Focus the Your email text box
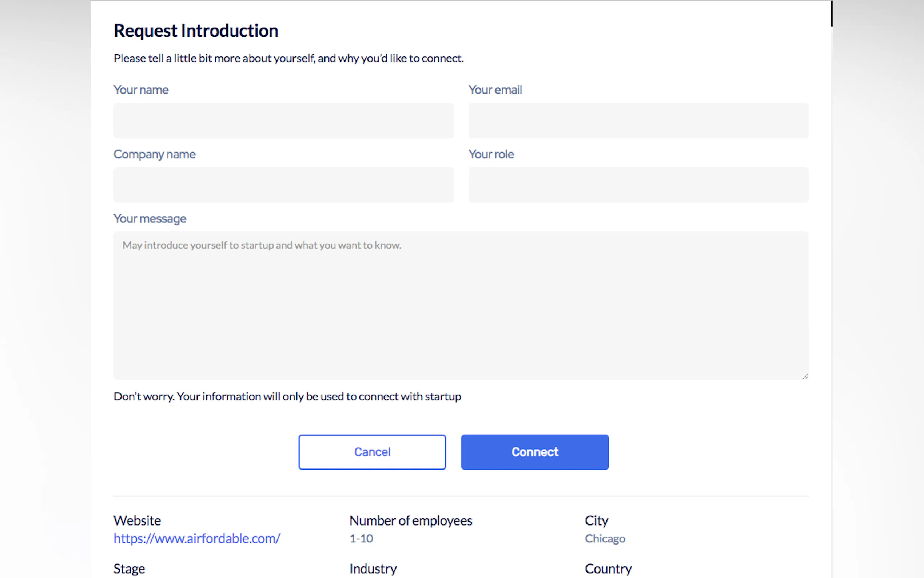Image resolution: width=924 pixels, height=578 pixels. (x=638, y=120)
